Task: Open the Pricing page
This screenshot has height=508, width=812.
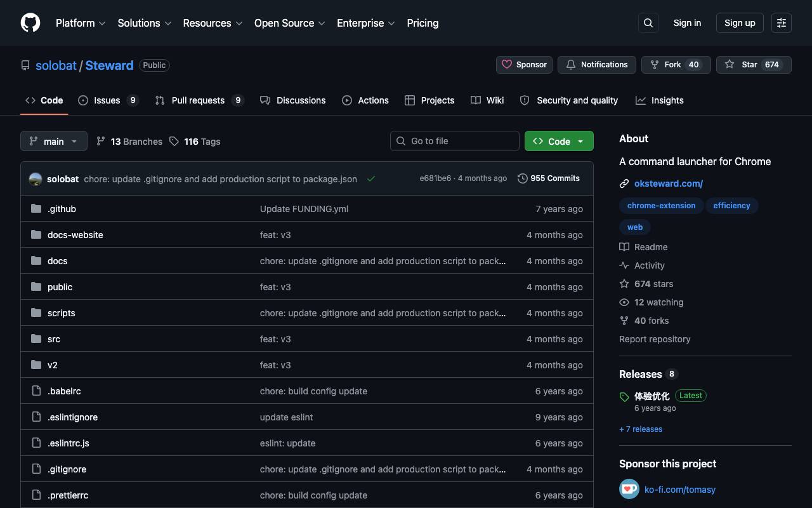Action: pos(422,23)
